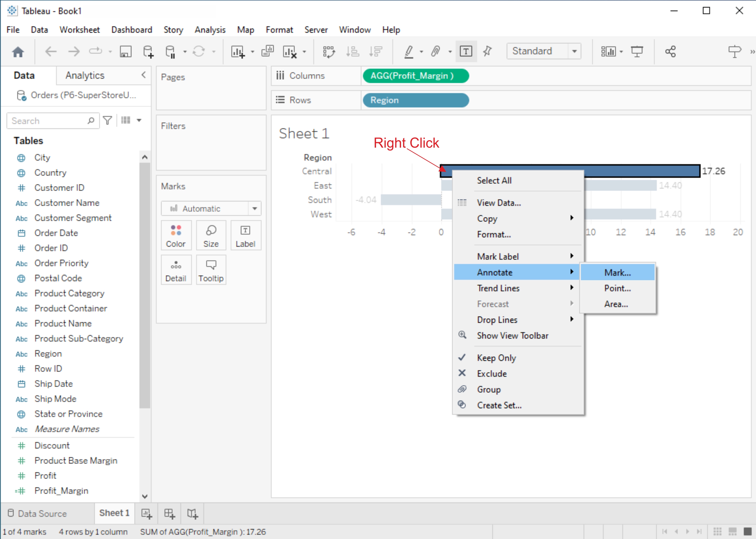Click the Tableau home start page icon
Screen dimensions: 756x539
pyautogui.click(x=18, y=52)
